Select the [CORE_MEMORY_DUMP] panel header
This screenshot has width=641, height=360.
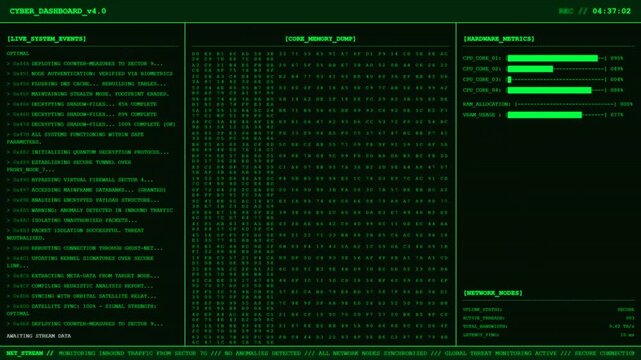320,39
